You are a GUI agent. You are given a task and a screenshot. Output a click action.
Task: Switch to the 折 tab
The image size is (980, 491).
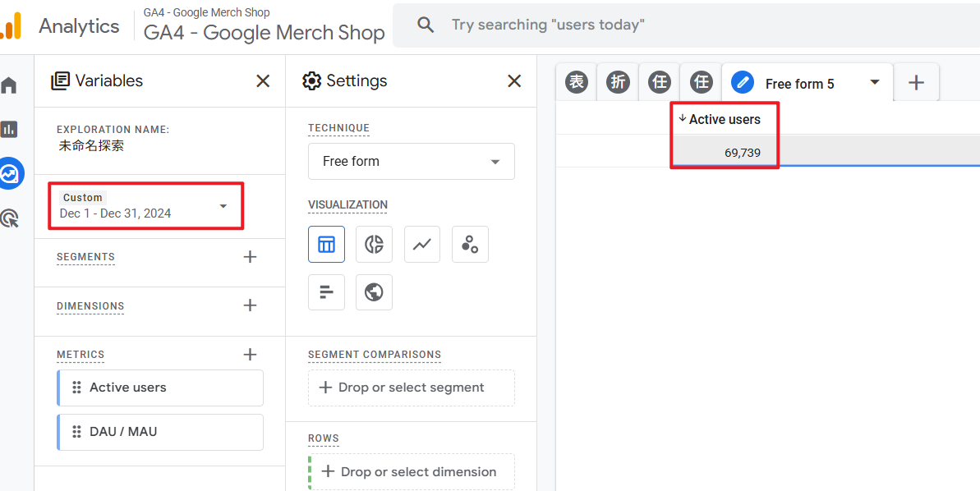618,82
